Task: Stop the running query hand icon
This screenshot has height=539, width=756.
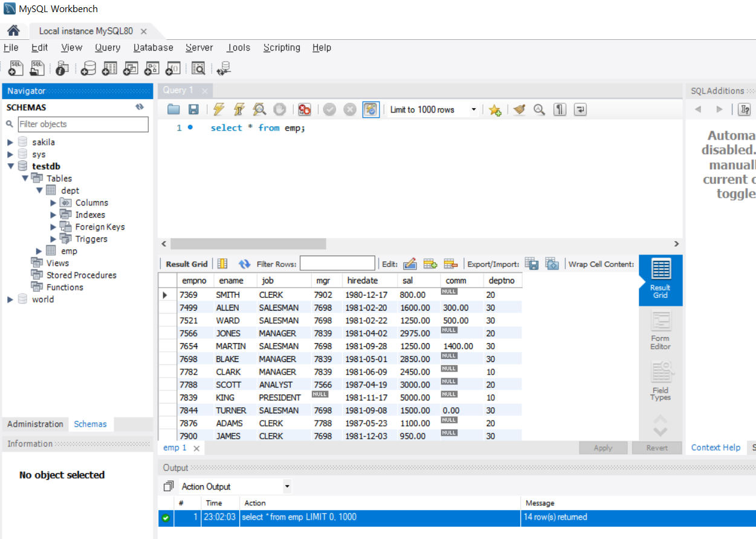Action: (x=279, y=109)
